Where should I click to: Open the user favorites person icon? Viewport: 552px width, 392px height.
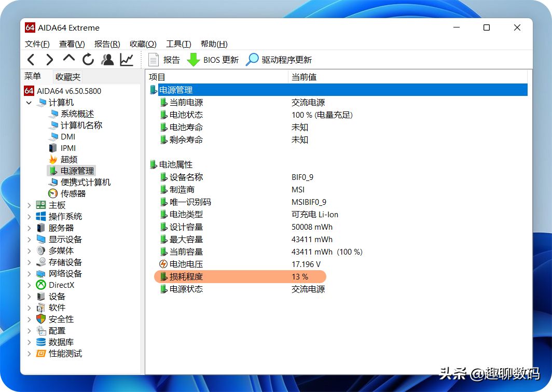(107, 60)
